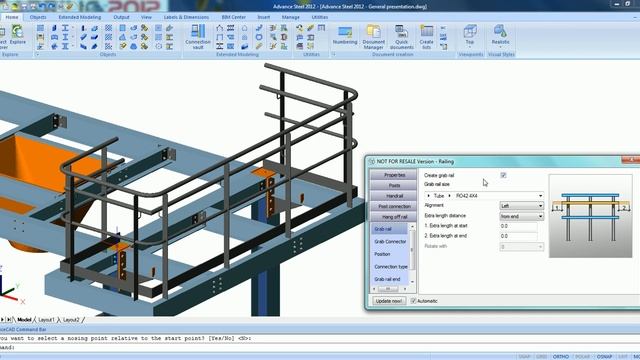Open the Hang off rail section
The height and width of the screenshot is (360, 640).
coord(393,217)
